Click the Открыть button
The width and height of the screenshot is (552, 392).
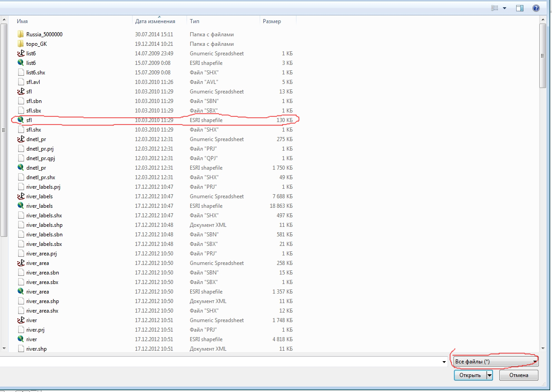[x=470, y=375]
